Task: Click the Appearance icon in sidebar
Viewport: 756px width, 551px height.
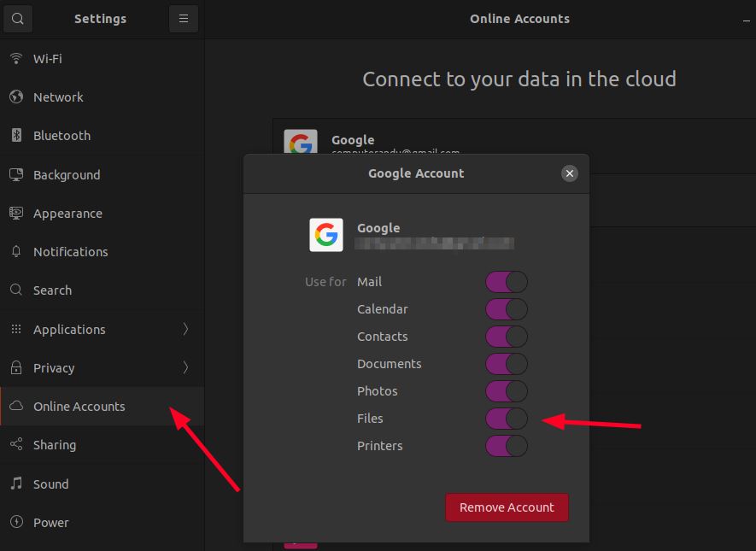Action: click(16, 213)
